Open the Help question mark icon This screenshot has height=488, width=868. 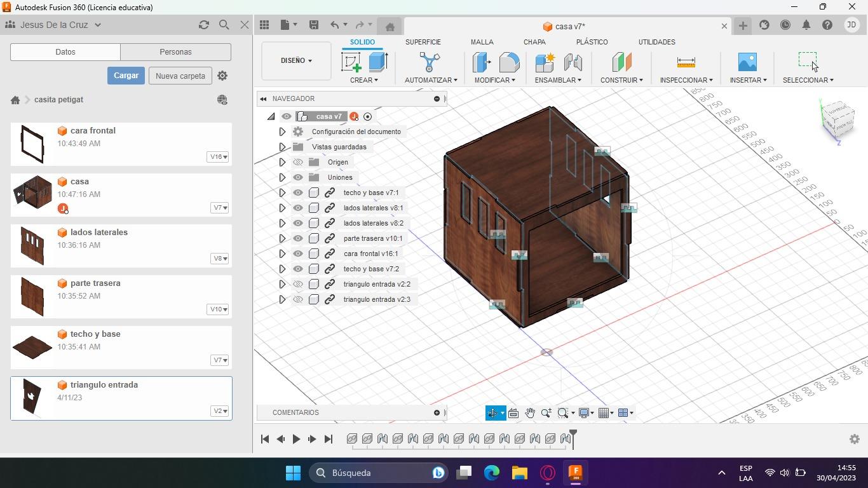827,25
